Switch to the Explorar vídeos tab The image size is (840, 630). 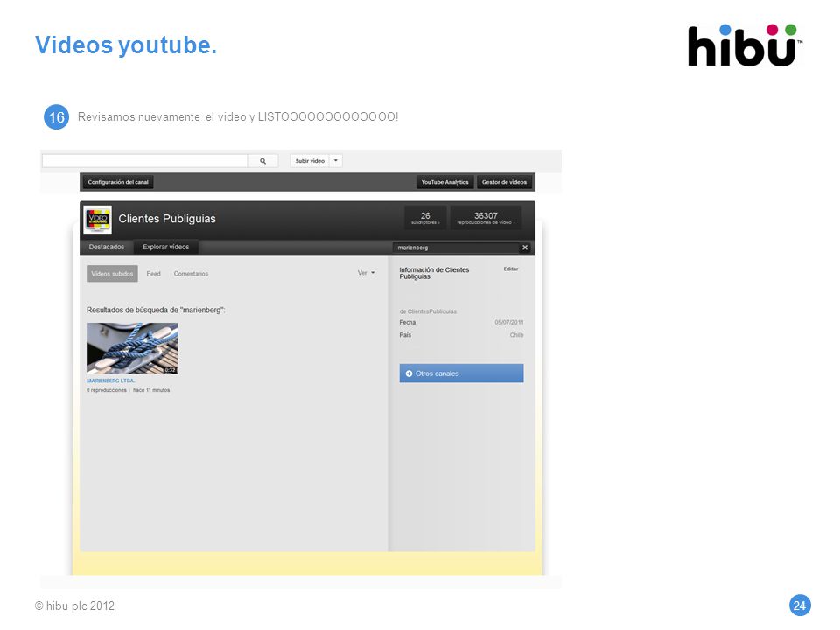pyautogui.click(x=166, y=247)
